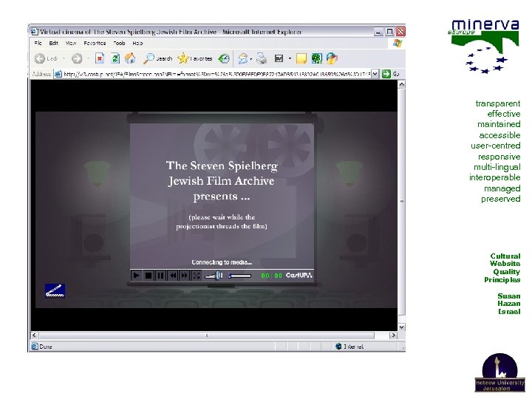Rewind the film in the player

click(172, 275)
